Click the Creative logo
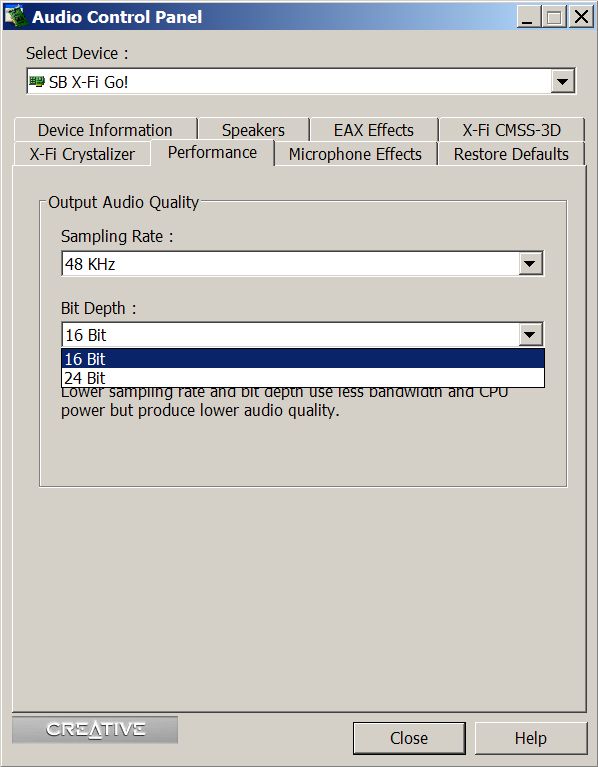Image resolution: width=598 pixels, height=767 pixels. pyautogui.click(x=95, y=729)
